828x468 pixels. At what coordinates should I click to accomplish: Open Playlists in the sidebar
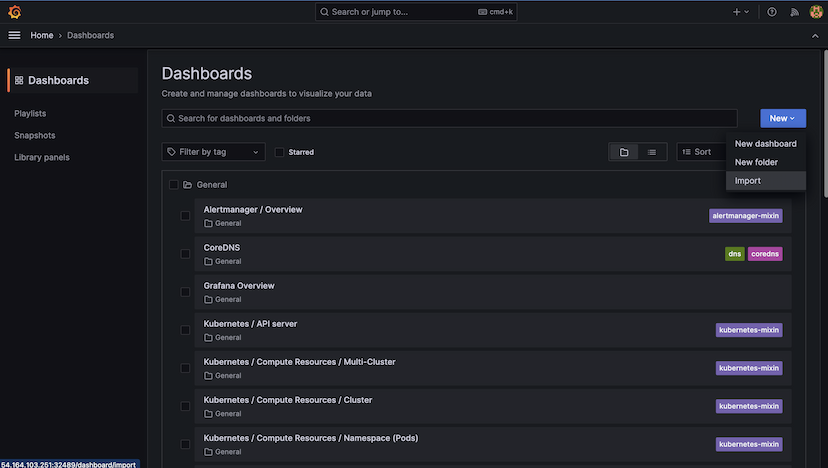(30, 114)
